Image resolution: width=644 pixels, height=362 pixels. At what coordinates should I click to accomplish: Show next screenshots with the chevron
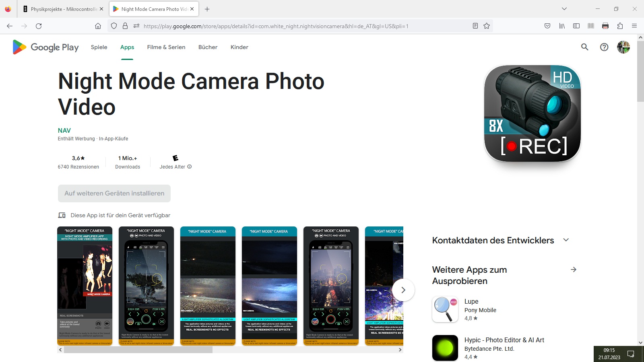pos(403,290)
